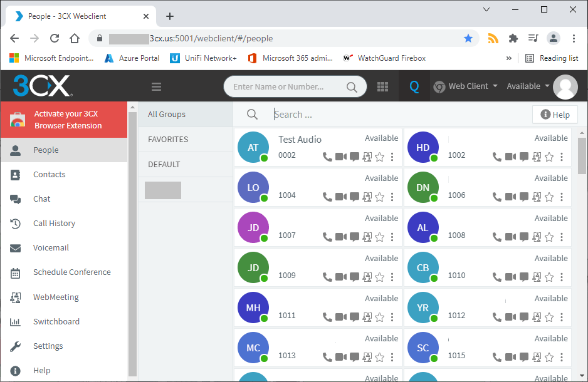The width and height of the screenshot is (588, 382).
Task: Open a new browser tab
Action: click(170, 16)
